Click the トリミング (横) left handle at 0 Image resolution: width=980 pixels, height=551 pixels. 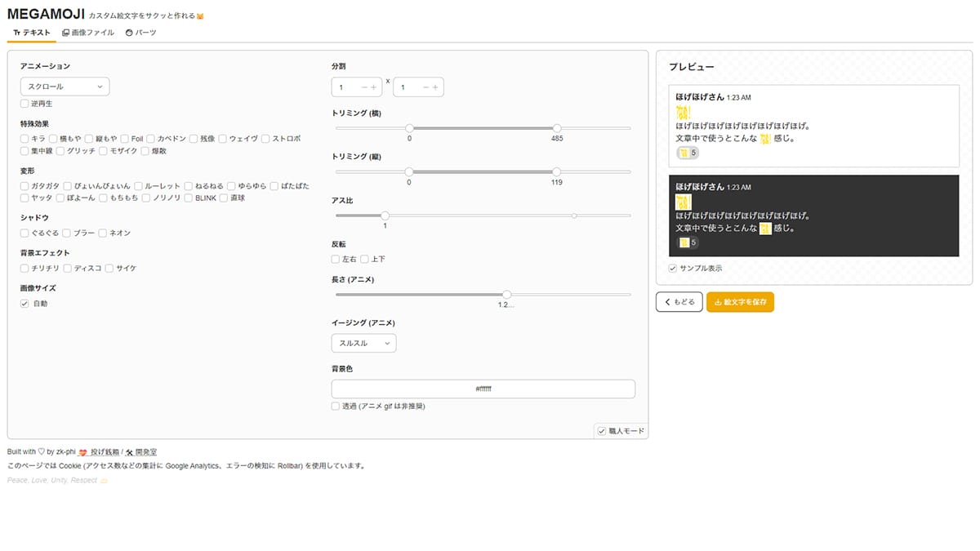[409, 127]
